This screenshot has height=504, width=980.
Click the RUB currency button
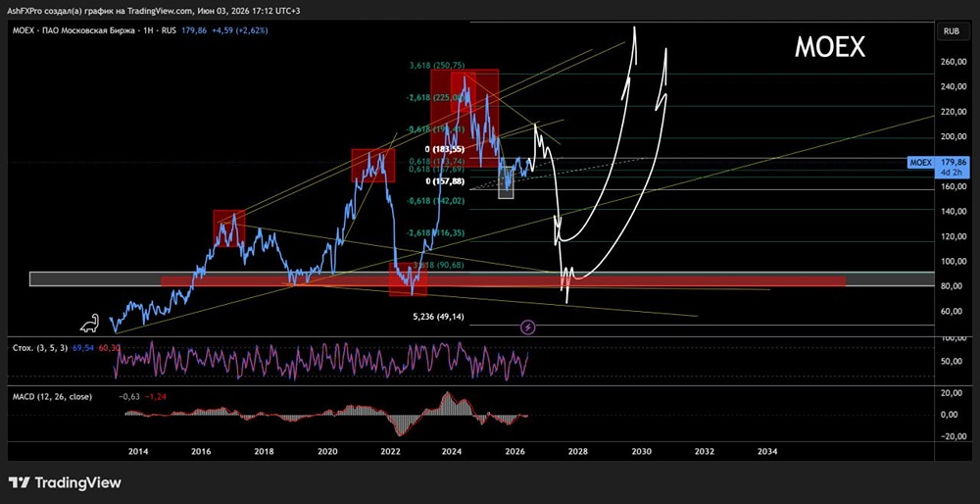pos(953,30)
